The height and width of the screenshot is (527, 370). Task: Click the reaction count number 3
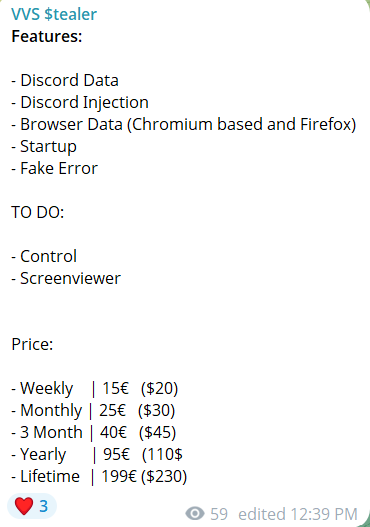pos(44,506)
